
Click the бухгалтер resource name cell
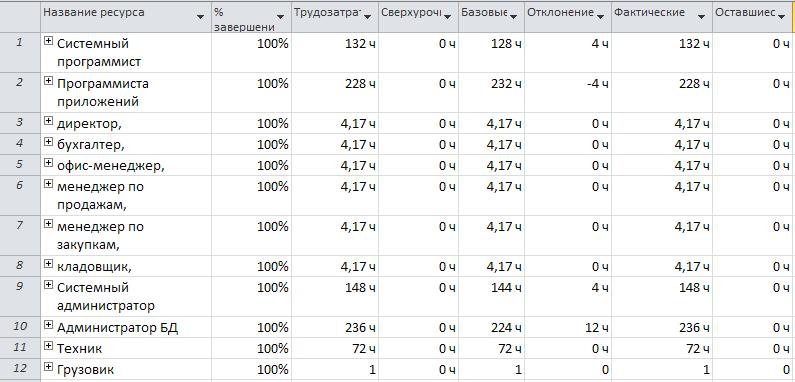point(125,144)
